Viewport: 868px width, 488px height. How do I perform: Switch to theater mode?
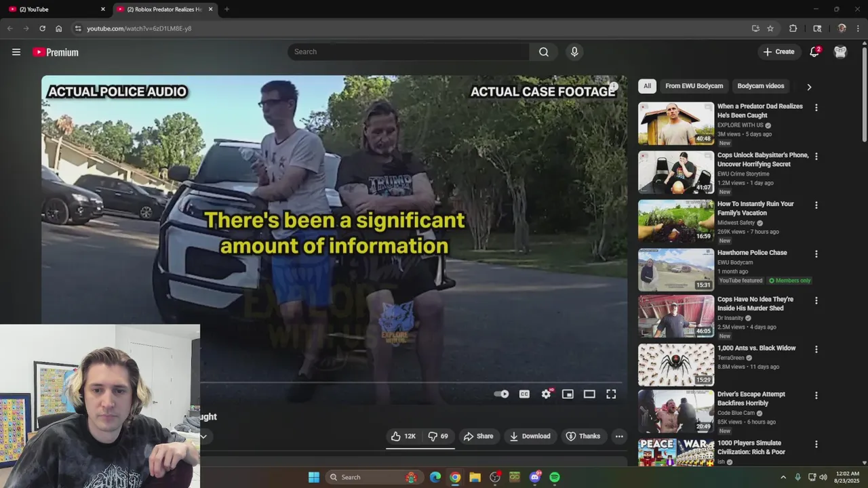point(589,394)
